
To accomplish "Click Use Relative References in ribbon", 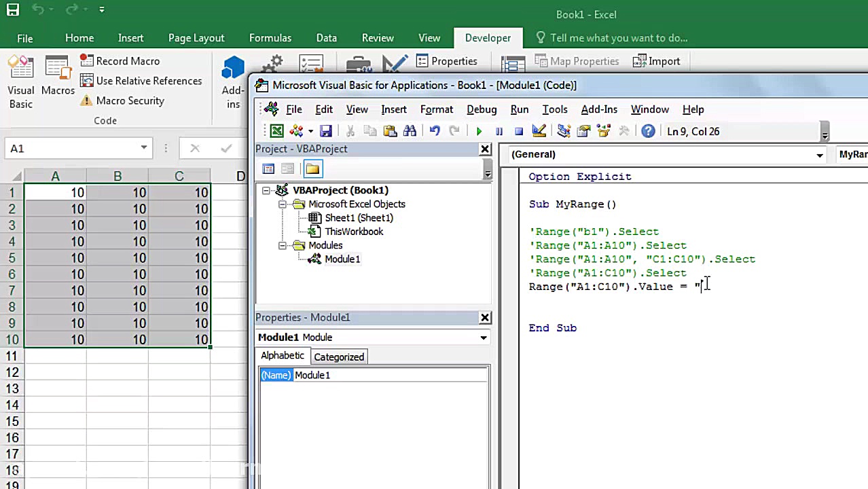I will (141, 81).
